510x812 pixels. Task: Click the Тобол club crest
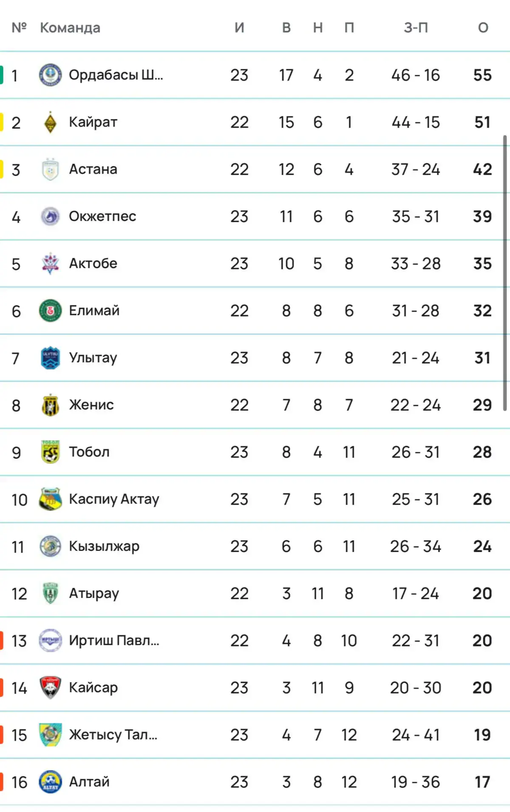click(50, 452)
